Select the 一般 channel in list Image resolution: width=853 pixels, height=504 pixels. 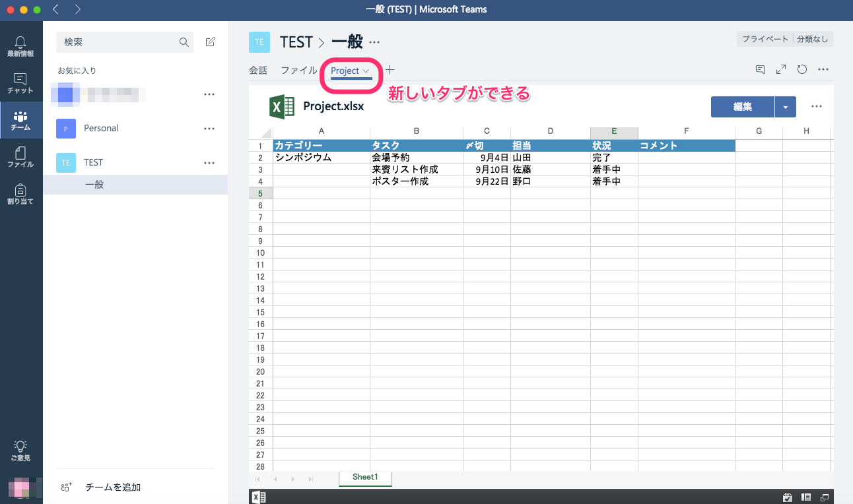pyautogui.click(x=135, y=185)
